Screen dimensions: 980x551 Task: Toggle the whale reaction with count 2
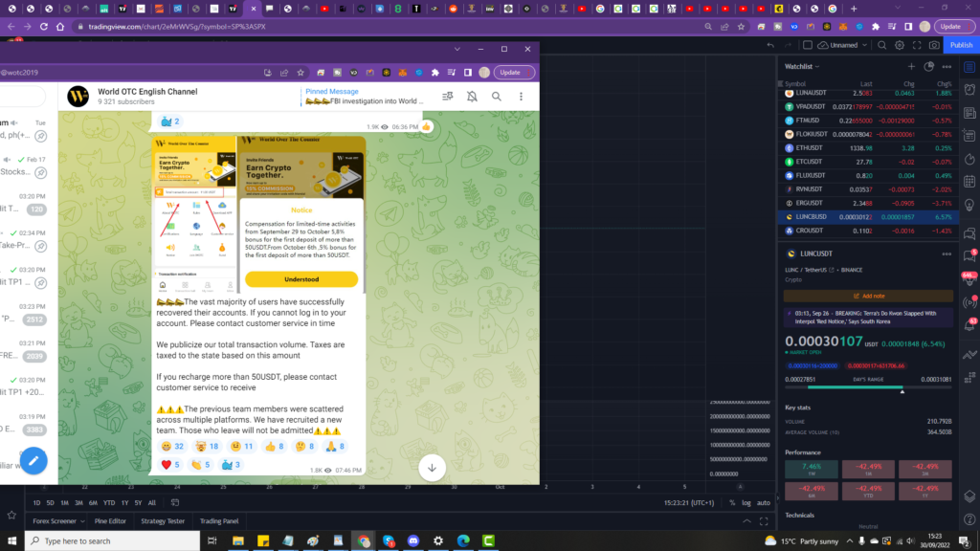coord(170,121)
